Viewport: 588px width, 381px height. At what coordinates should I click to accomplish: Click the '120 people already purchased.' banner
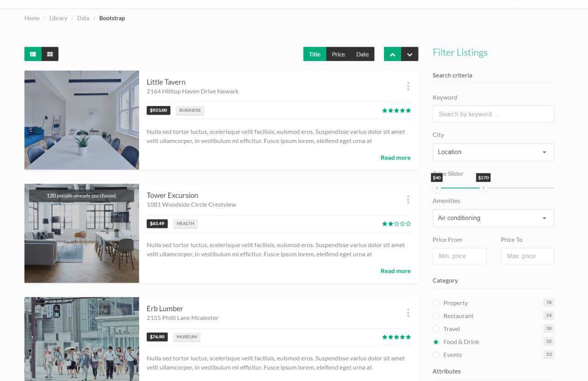(82, 196)
